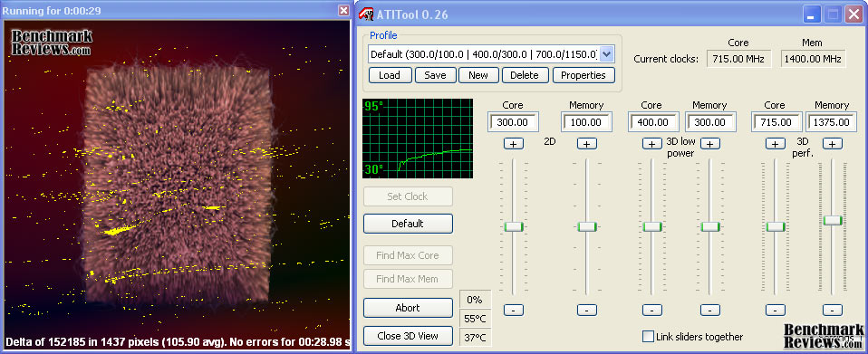Click the ATITool title bar icon
Viewport: 868px width, 354px height.
(366, 14)
